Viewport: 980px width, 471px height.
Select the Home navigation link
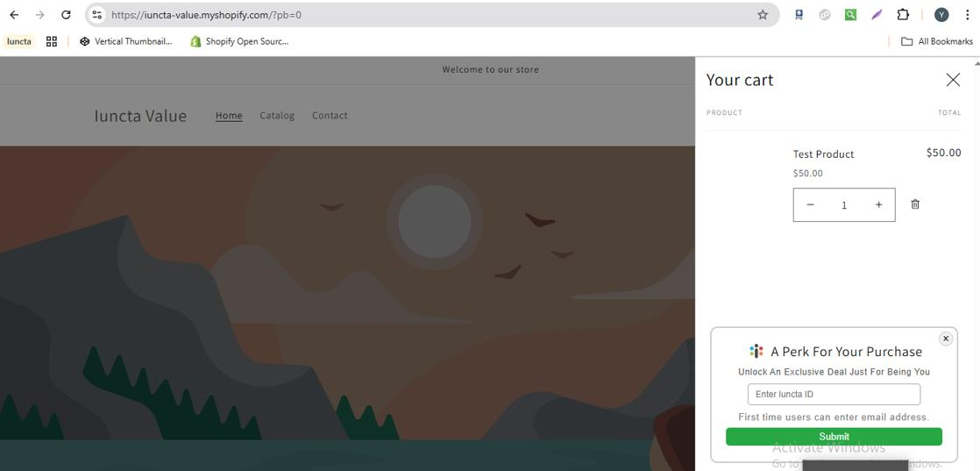tap(229, 116)
